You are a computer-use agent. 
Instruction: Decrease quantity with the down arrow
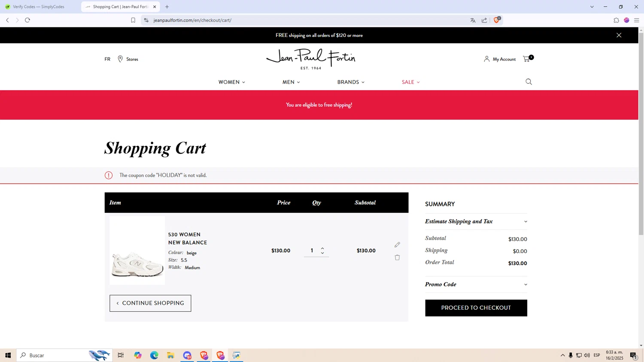tap(322, 253)
